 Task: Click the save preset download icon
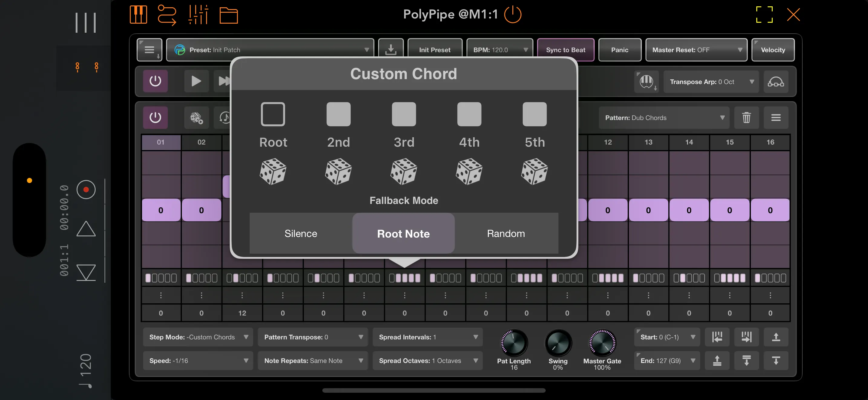390,50
